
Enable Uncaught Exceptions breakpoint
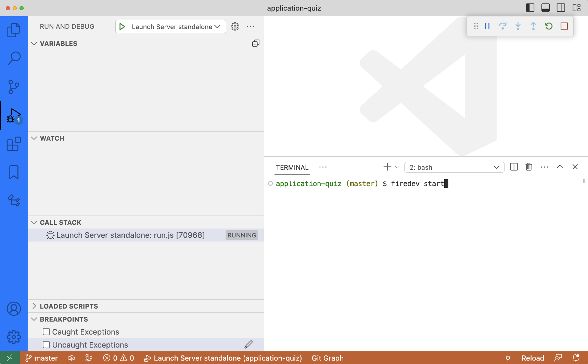(x=46, y=344)
